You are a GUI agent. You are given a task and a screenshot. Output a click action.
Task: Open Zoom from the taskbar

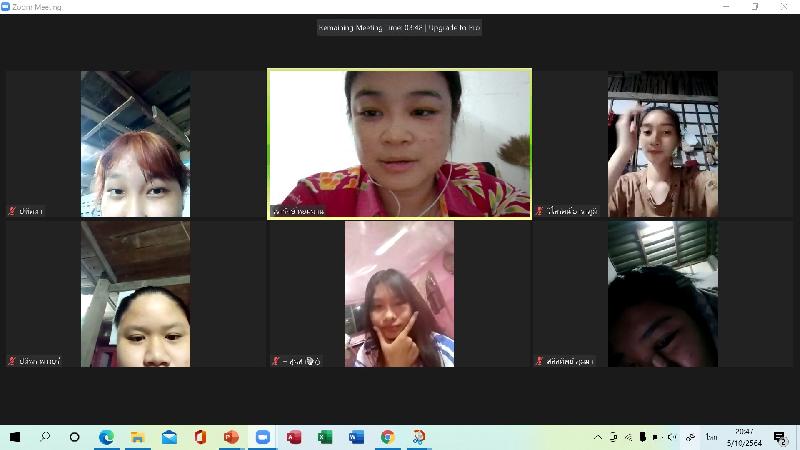pos(263,437)
